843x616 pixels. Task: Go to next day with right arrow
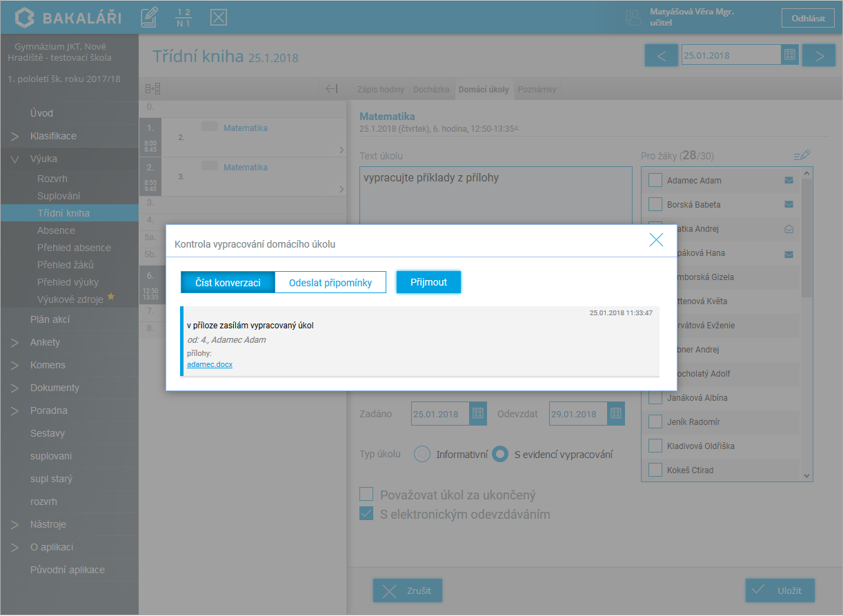(x=819, y=56)
